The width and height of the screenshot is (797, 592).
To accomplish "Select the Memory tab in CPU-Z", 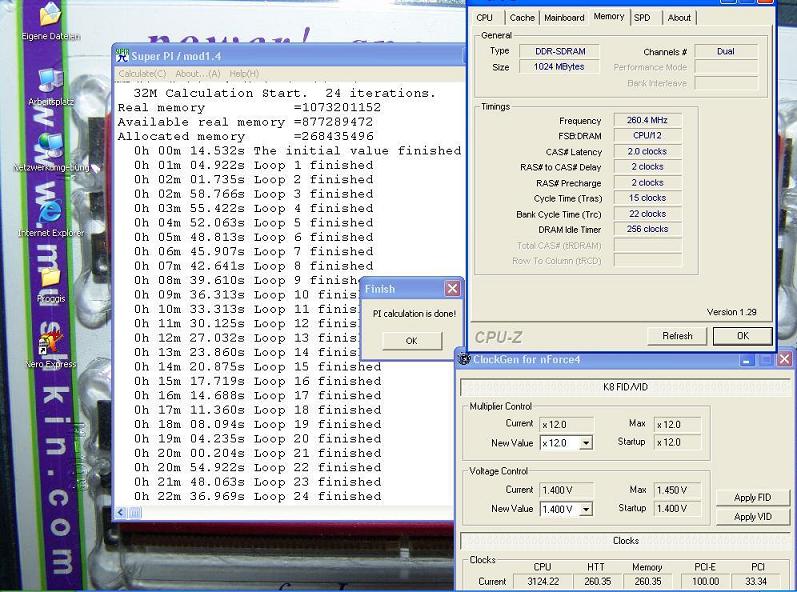I will click(609, 17).
